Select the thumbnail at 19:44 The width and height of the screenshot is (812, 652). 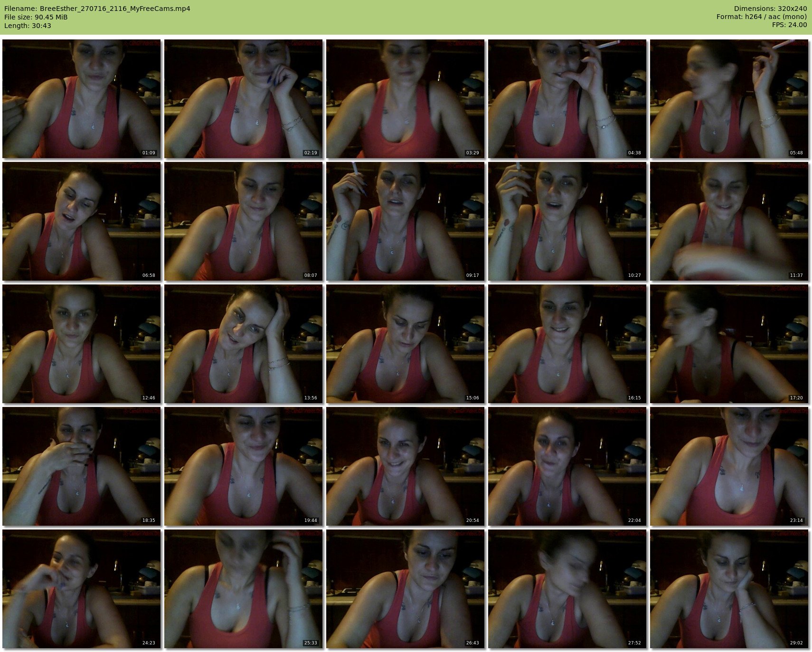[244, 466]
